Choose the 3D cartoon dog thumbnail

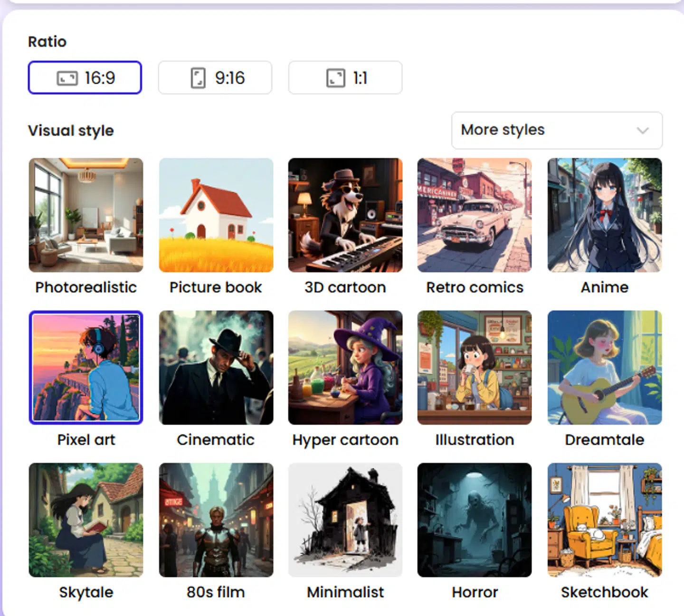345,215
